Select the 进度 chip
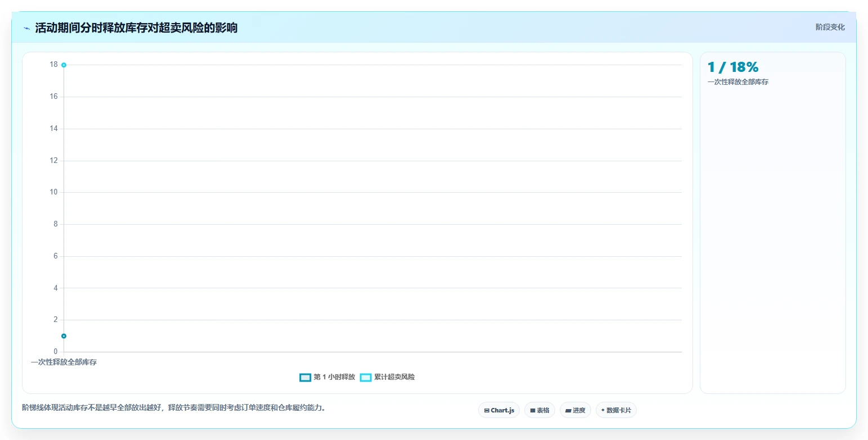The height and width of the screenshot is (440, 868). tap(575, 410)
